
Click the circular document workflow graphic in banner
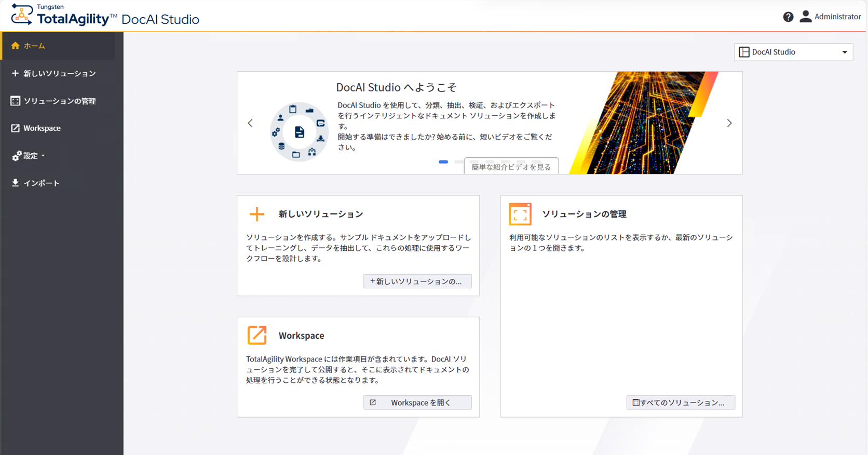(300, 132)
